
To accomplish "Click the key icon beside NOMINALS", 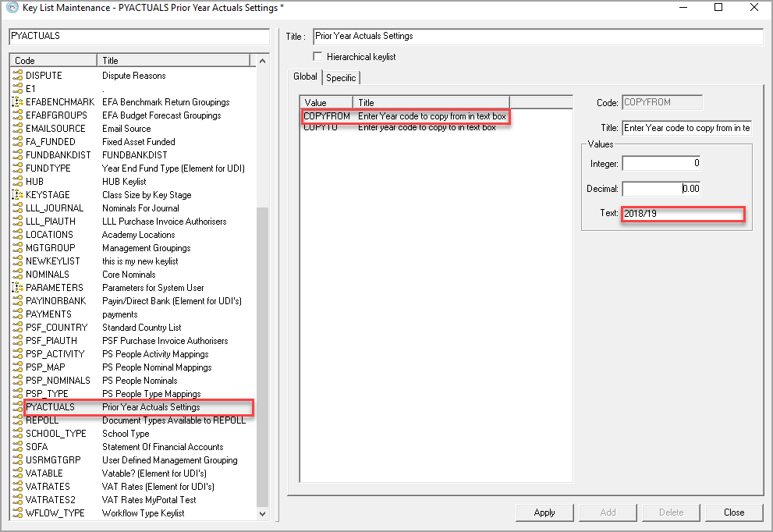I will click(18, 275).
